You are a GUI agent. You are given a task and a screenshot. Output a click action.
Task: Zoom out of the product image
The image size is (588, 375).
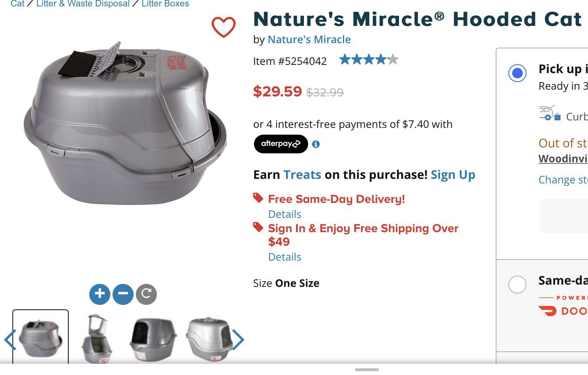[x=123, y=294]
